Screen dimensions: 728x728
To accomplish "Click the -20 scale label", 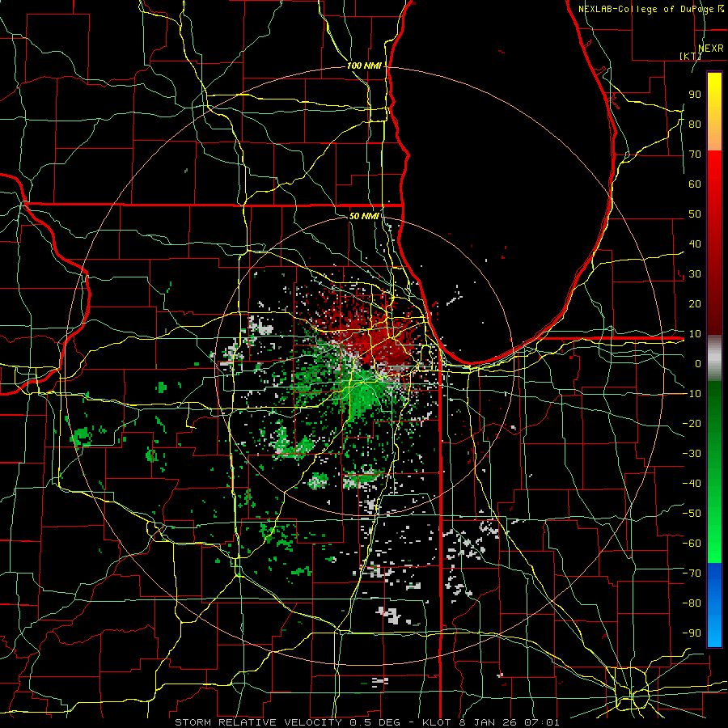I will (692, 423).
